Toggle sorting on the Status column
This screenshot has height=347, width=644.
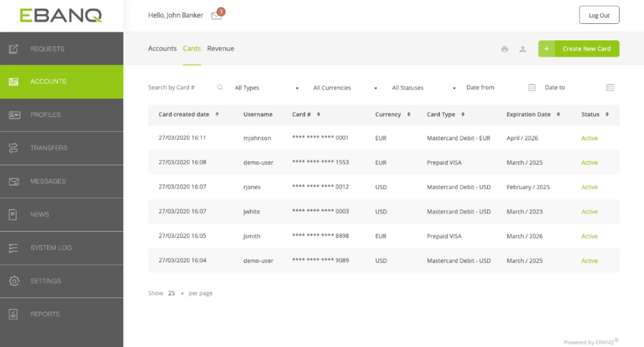tap(607, 114)
